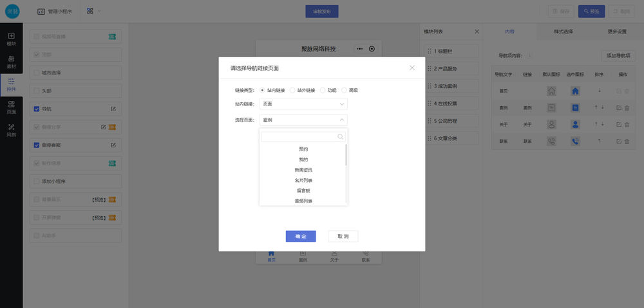Open the 素材 sidebar panel
This screenshot has width=644, height=308.
11,62
